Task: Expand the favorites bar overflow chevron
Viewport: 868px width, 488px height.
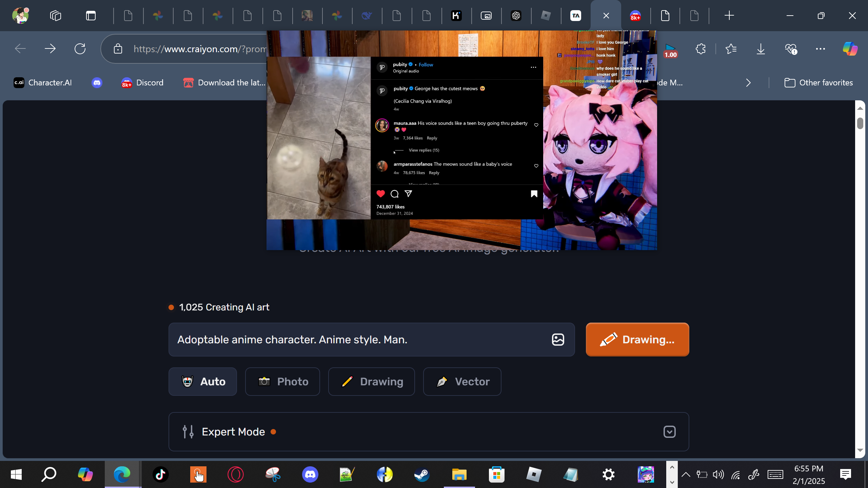Action: (x=748, y=83)
